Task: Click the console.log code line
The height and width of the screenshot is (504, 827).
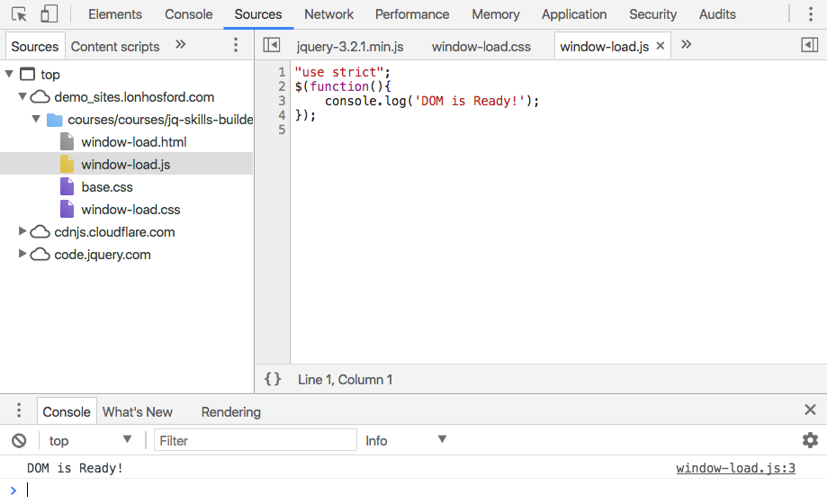Action: 432,101
